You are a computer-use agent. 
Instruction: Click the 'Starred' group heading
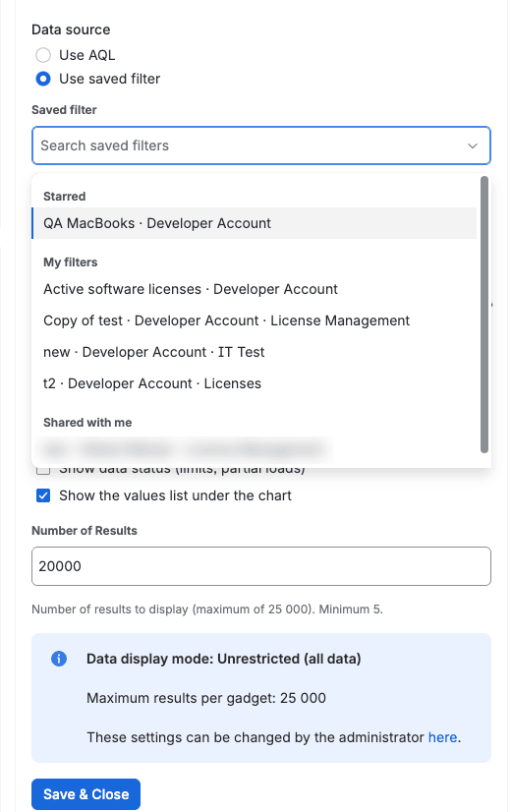tap(64, 197)
